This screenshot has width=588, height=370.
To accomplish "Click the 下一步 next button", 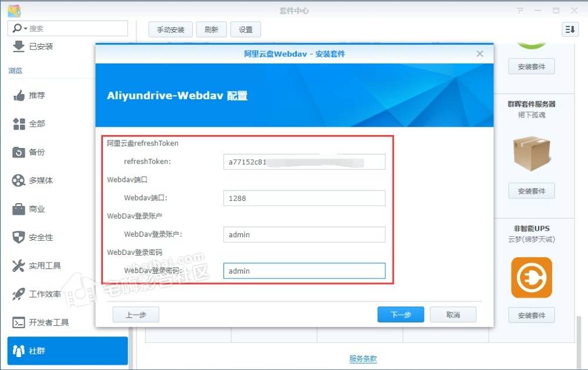I will pyautogui.click(x=400, y=315).
